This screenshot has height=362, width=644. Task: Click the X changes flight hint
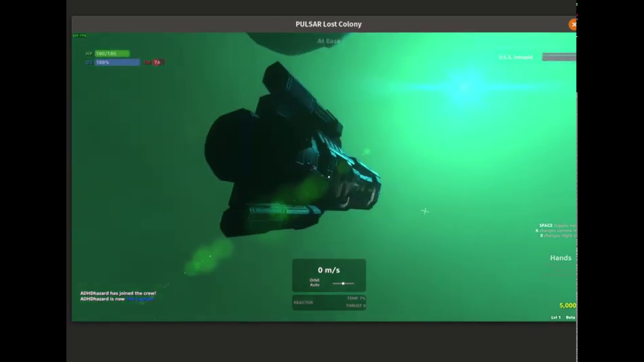(x=558, y=236)
